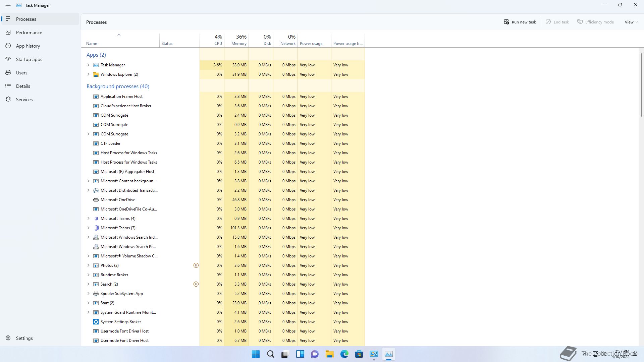Click the Spooler SubSystem App printer icon

pyautogui.click(x=96, y=294)
